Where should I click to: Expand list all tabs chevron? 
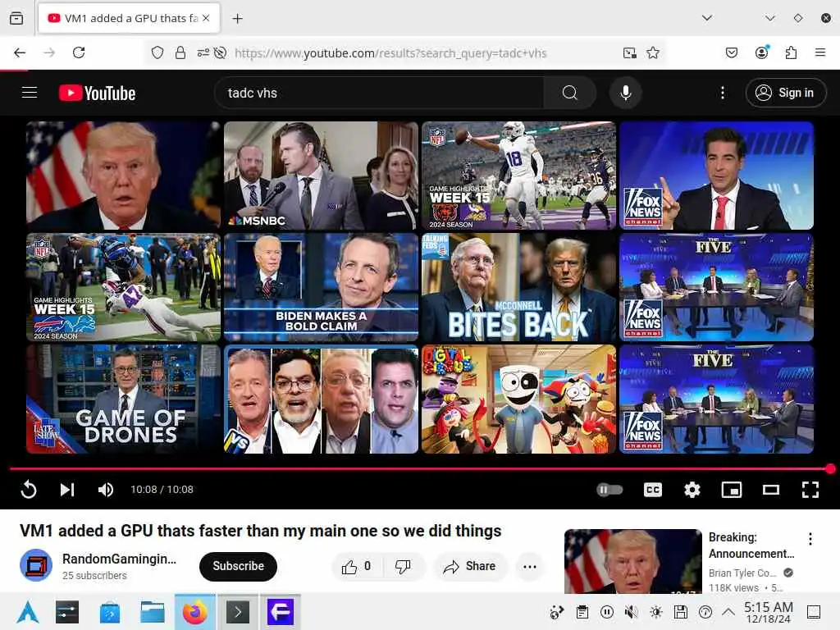706,18
